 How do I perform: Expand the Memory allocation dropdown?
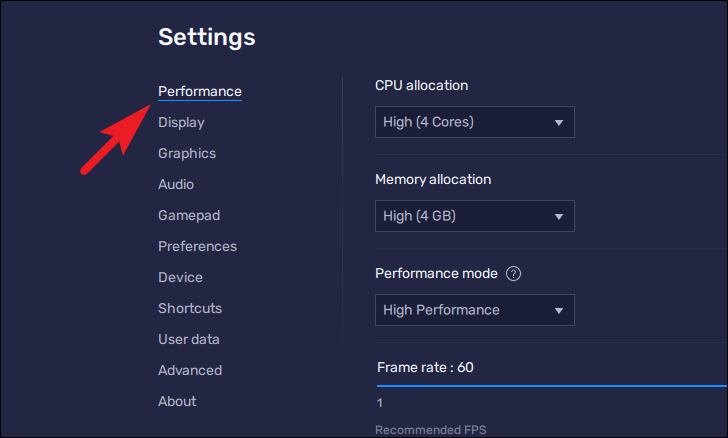(474, 216)
